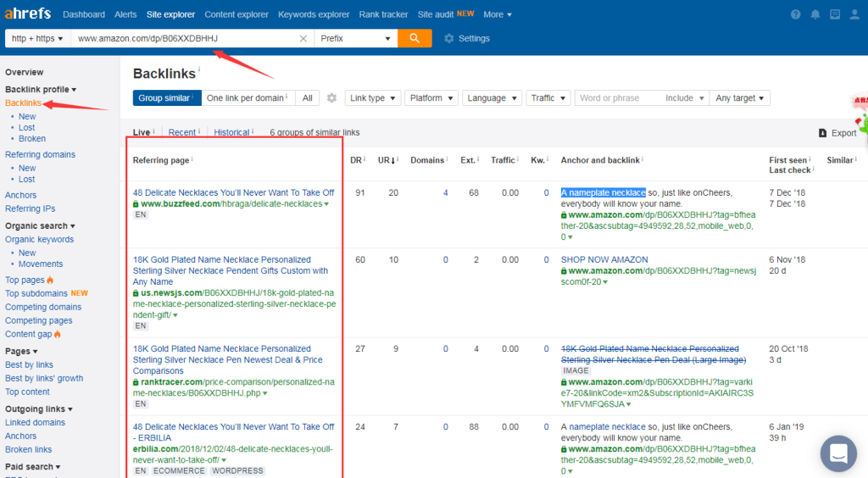Click the WORDPRESS tag on erbilia row
Screen dimensions: 868x478
click(237, 471)
